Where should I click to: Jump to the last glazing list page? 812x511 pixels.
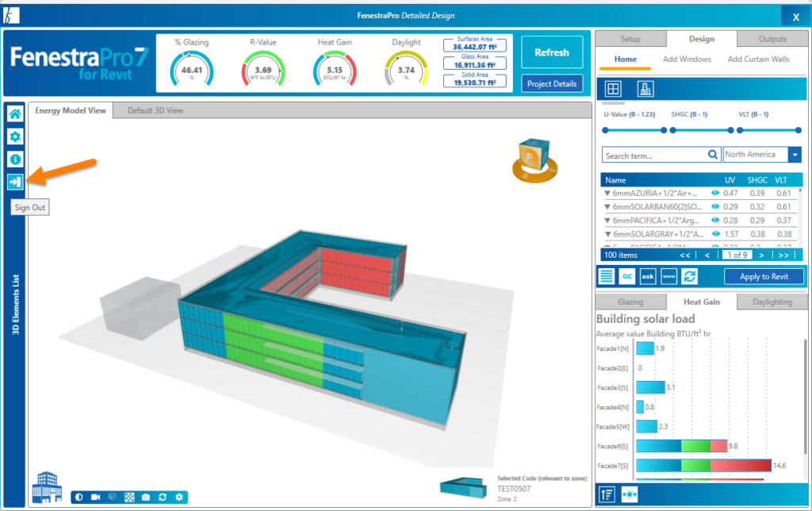[783, 255]
